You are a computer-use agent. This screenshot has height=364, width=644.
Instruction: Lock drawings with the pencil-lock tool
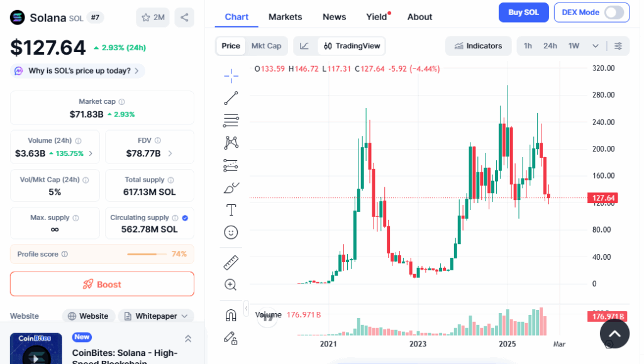coord(231,338)
